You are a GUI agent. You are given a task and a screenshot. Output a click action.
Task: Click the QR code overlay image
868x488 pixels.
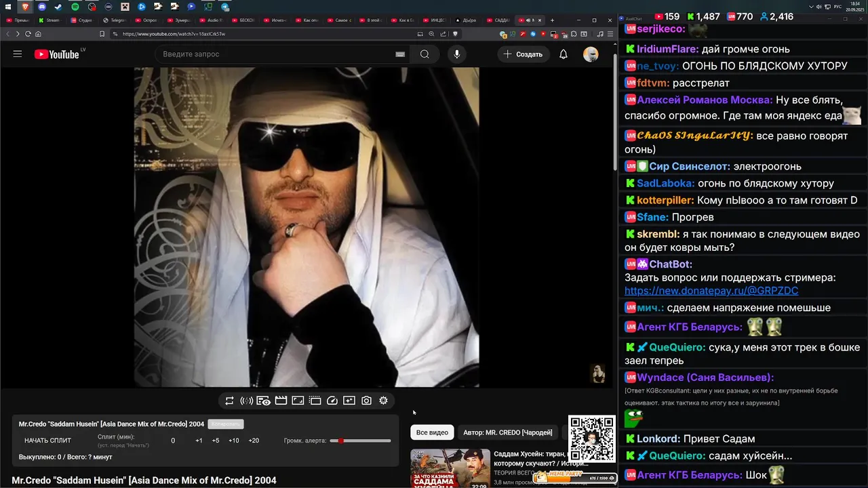tap(591, 439)
